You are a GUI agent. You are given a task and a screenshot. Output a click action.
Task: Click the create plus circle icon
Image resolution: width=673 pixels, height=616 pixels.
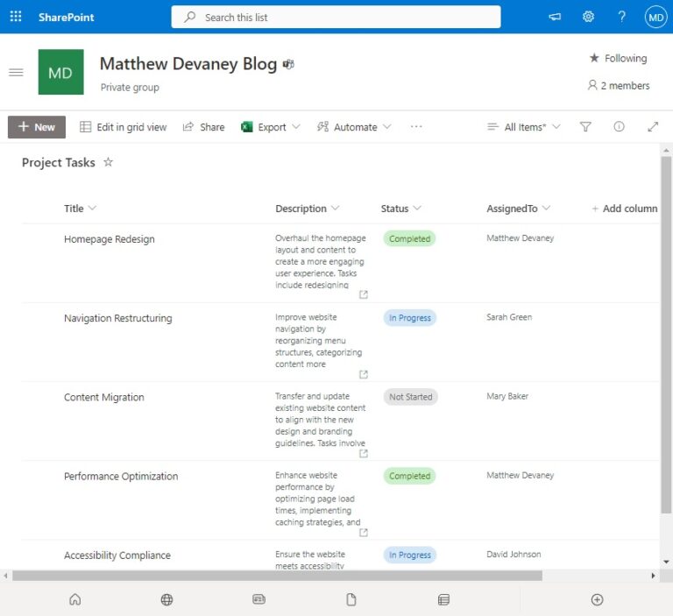click(597, 599)
